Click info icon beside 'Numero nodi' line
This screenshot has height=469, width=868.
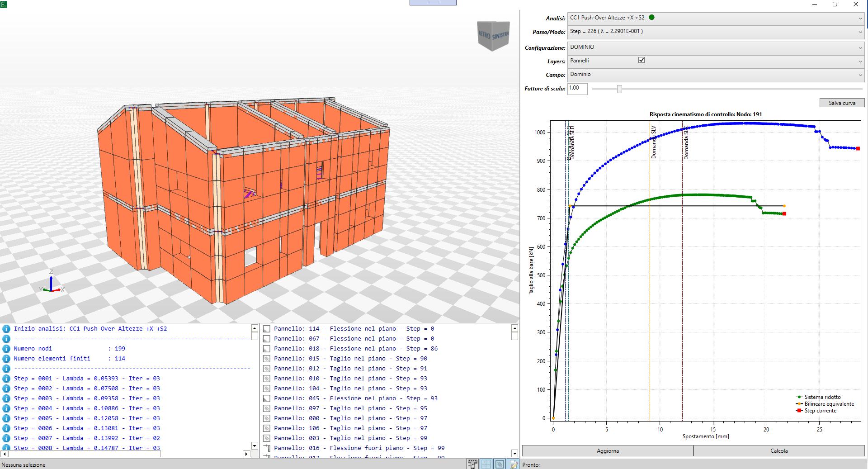click(6, 349)
